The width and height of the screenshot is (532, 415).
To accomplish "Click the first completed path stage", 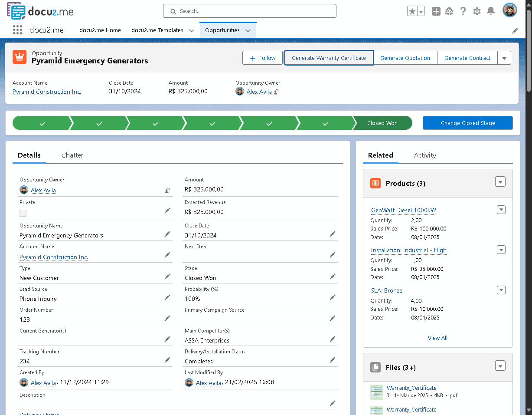I will (42, 123).
